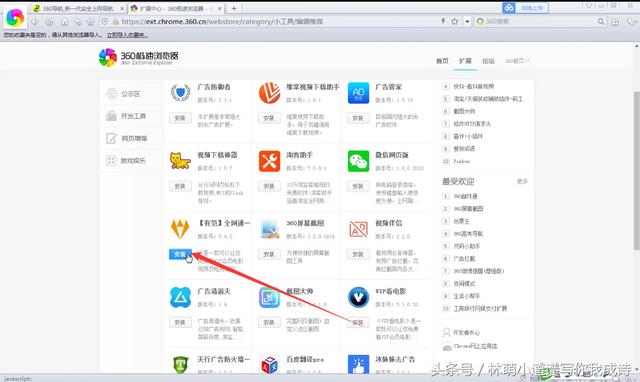The image size is (640, 382).
Task: Open 抢票王 in the 最受欢迎 list
Action: coord(462,221)
